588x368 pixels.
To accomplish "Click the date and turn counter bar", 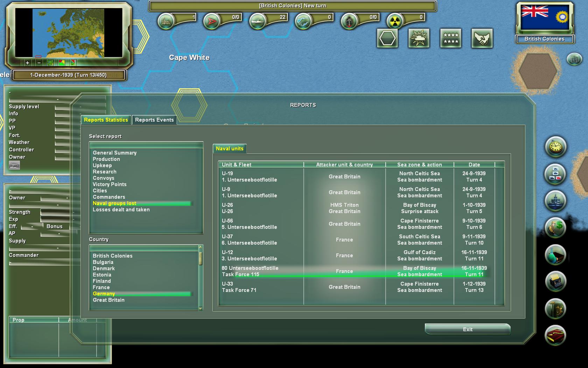I will 69,75.
